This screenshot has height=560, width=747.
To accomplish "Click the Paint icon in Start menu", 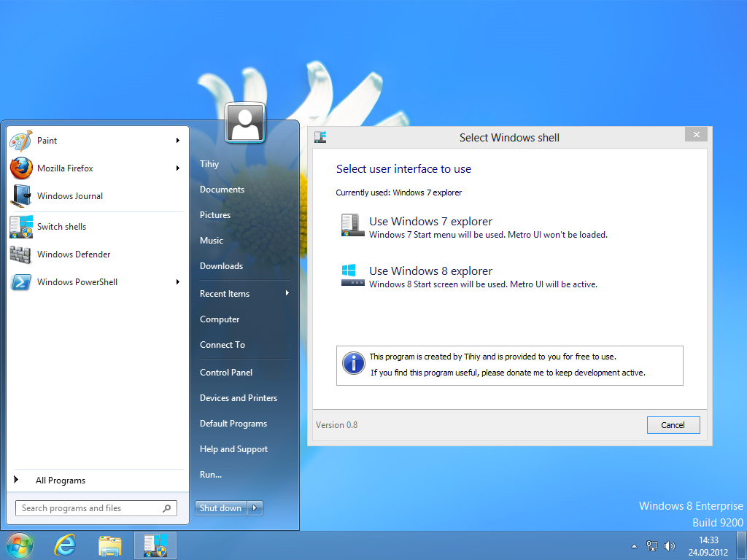I will tap(21, 141).
